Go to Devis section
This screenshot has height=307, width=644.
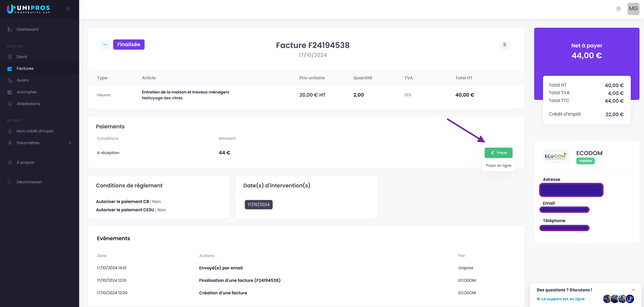(22, 57)
